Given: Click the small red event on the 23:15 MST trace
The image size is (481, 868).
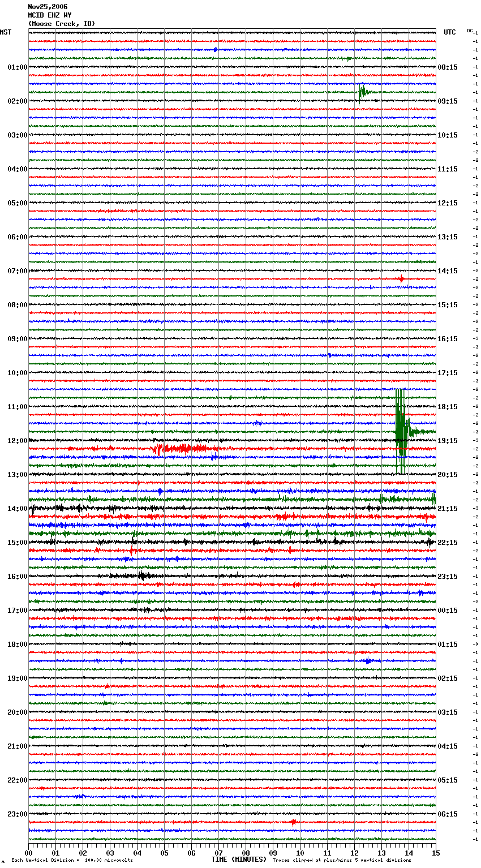Looking at the screenshot, I should pyautogui.click(x=293, y=822).
